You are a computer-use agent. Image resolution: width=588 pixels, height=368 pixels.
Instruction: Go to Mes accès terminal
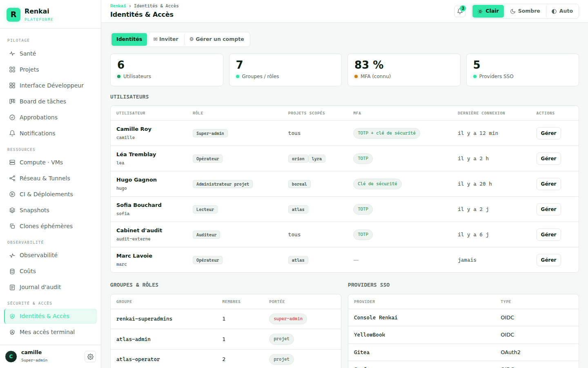[50, 332]
